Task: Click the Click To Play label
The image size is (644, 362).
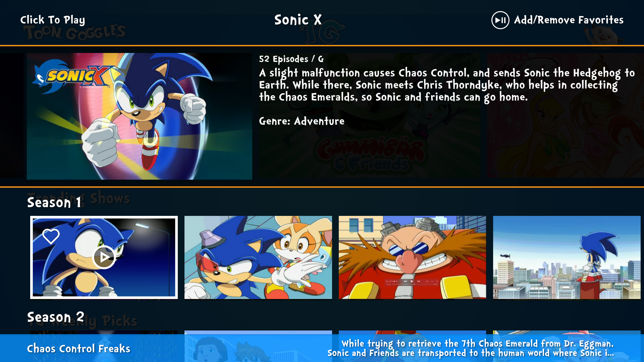Action: point(53,20)
